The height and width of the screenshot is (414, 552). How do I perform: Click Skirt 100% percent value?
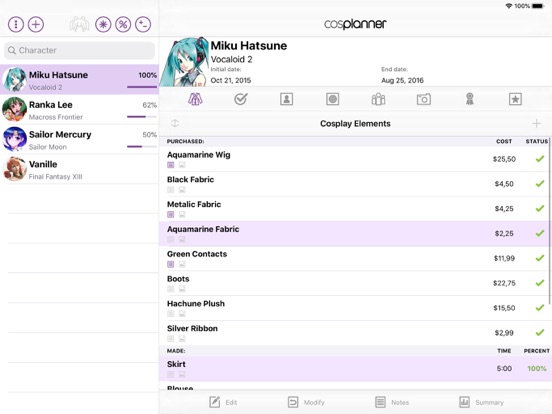coord(537,369)
